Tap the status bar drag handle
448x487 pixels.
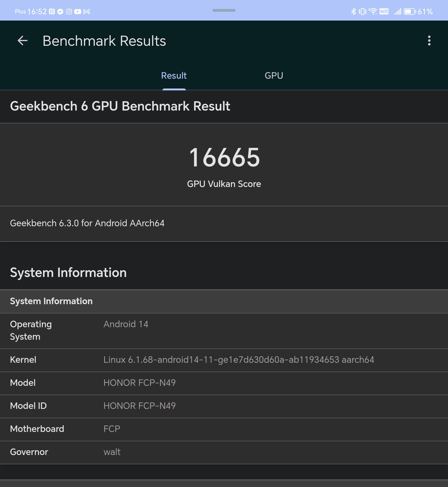click(x=224, y=10)
